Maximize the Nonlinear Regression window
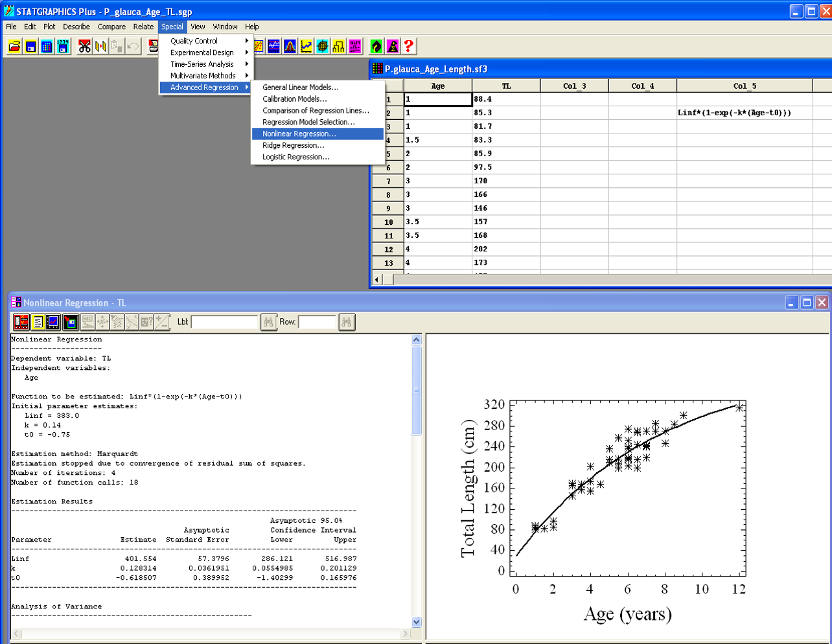This screenshot has width=832, height=644. click(807, 303)
